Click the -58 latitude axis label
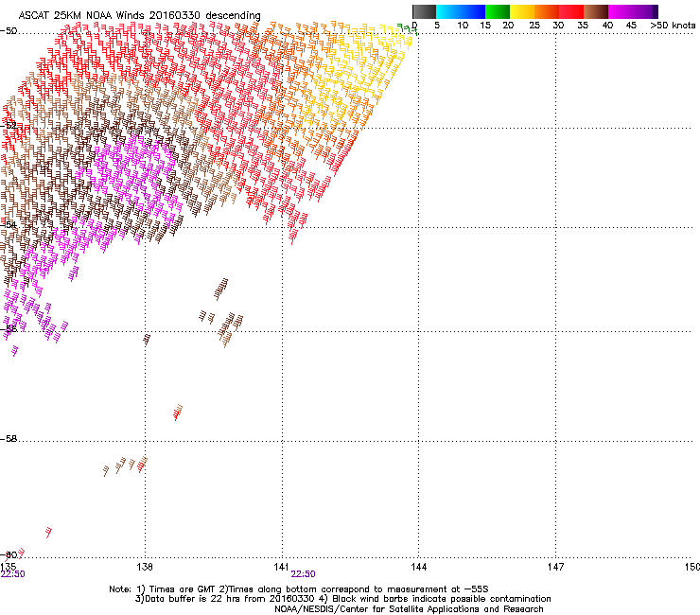Screen dimensions: 700x615 tap(9, 439)
